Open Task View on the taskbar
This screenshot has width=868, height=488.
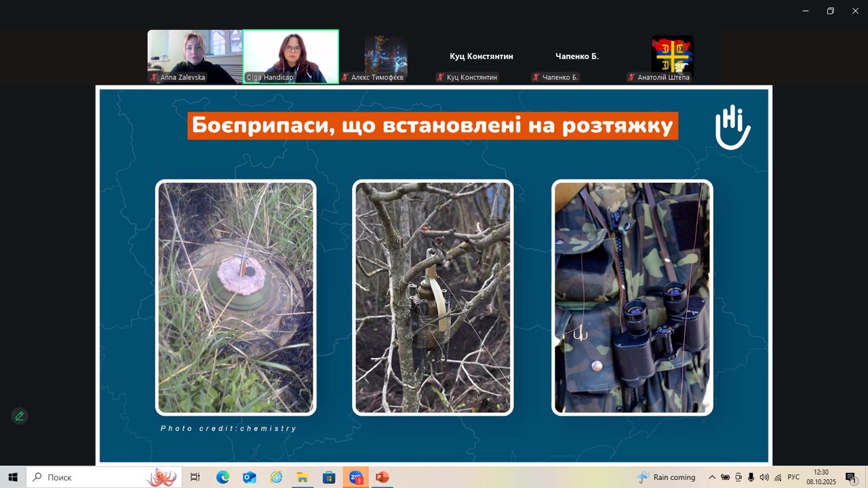click(x=195, y=477)
